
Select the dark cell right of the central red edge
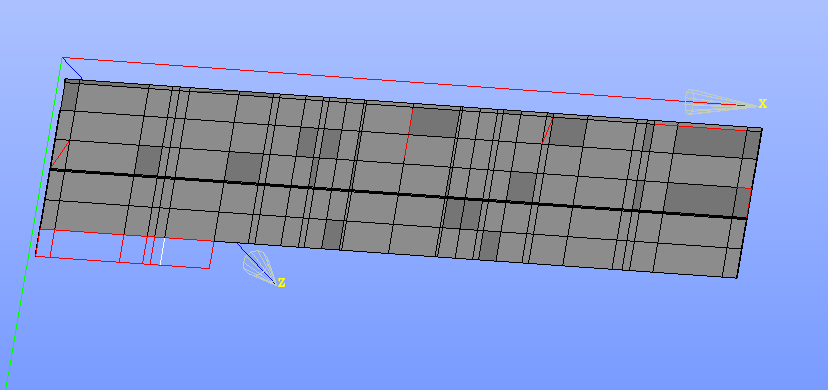[x=435, y=122]
